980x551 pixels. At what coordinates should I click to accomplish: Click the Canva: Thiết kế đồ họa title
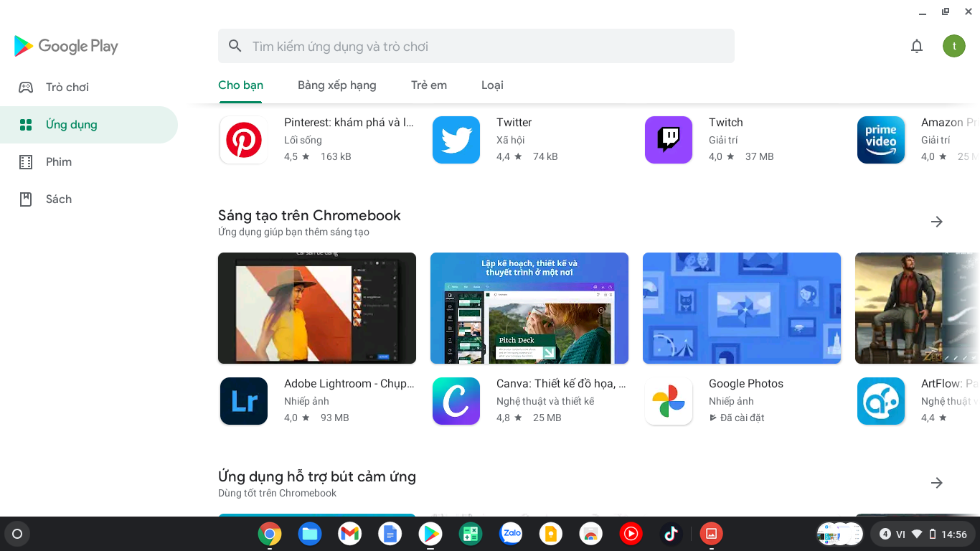coord(561,384)
